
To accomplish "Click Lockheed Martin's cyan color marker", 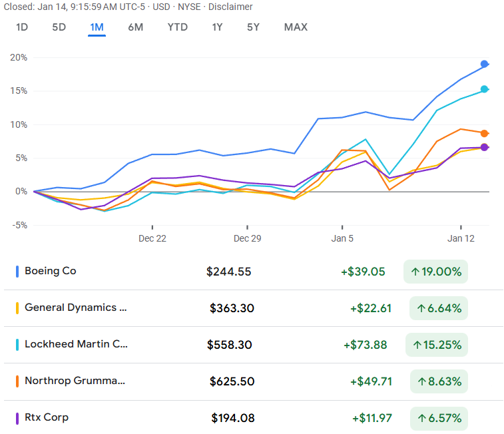I will (x=17, y=345).
